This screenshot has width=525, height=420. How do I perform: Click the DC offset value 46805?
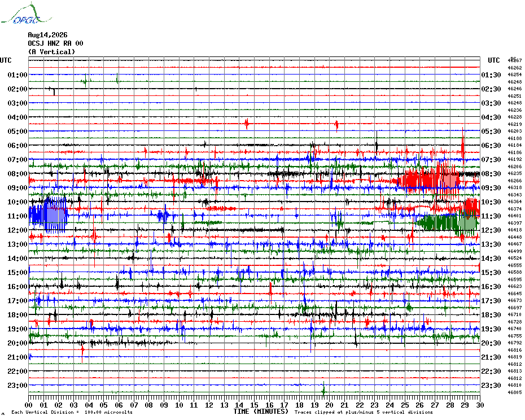coord(515,392)
